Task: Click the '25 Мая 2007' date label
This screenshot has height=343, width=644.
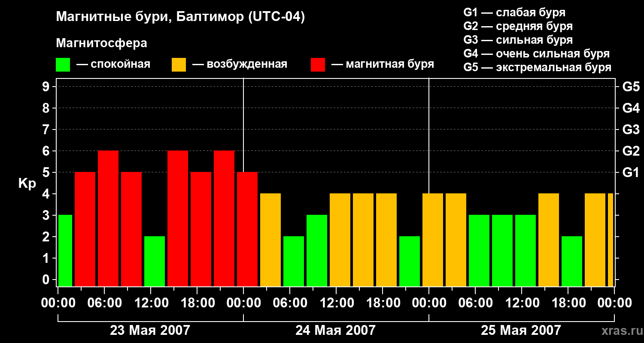Action: (521, 330)
